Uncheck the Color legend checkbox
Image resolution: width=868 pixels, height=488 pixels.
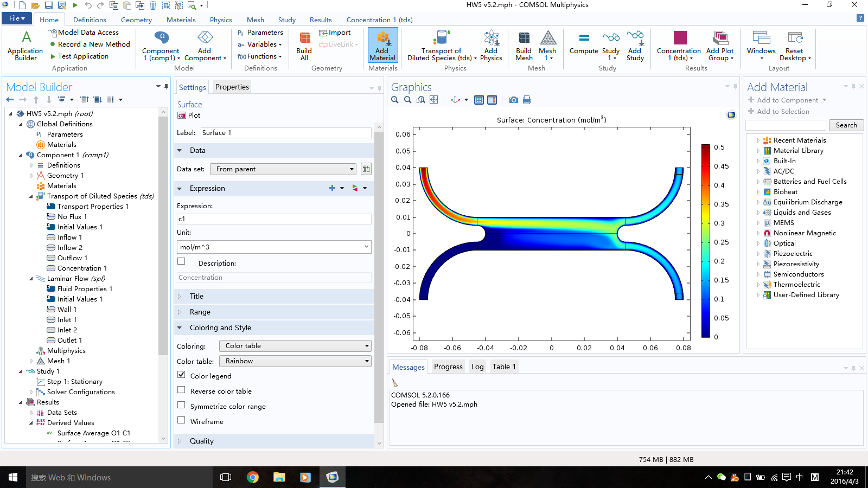(181, 375)
